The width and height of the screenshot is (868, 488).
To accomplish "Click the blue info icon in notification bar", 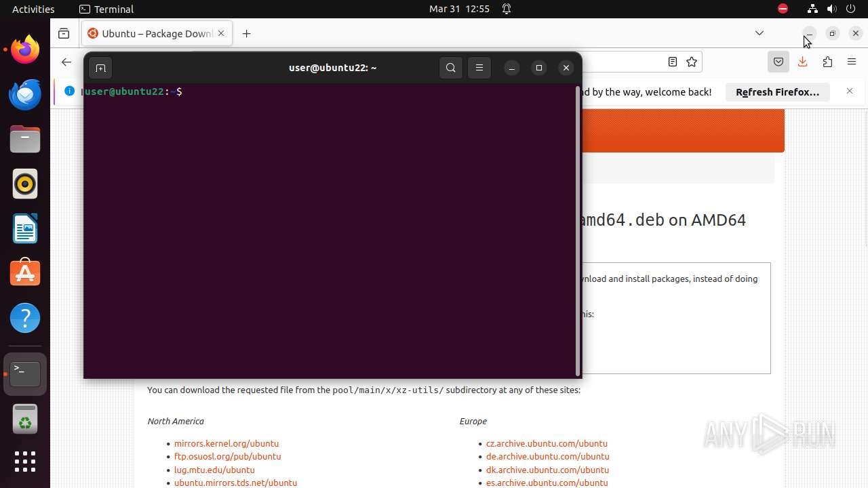I will click(69, 91).
